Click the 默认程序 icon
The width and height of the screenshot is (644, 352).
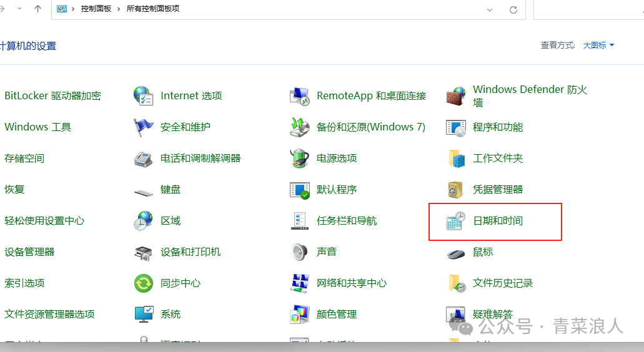(x=299, y=190)
